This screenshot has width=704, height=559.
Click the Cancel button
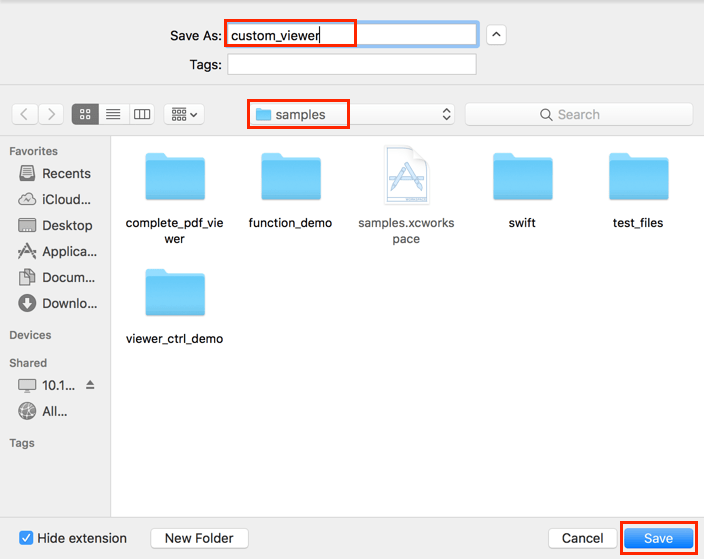[x=582, y=538]
